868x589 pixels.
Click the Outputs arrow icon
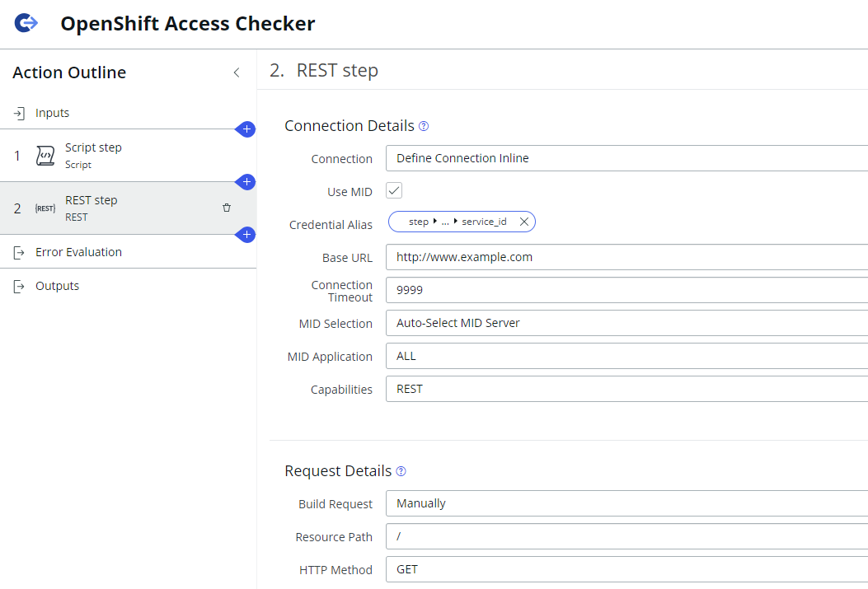coord(20,287)
